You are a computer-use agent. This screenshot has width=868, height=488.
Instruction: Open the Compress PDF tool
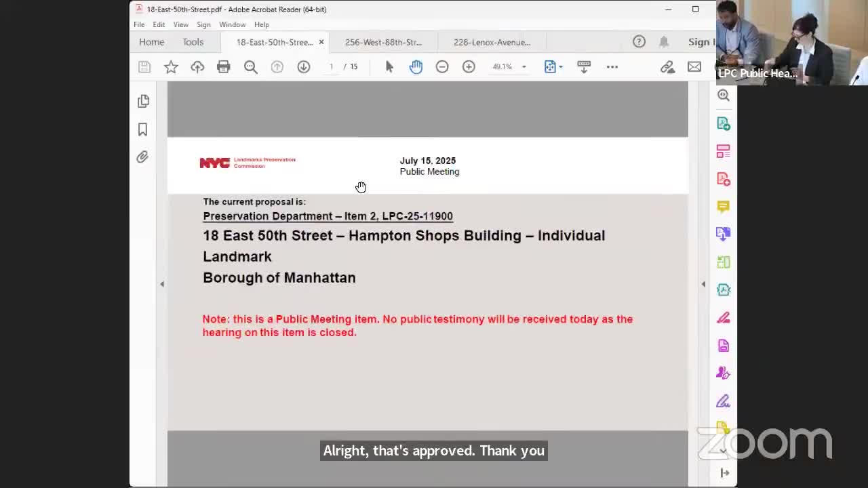pos(724,289)
